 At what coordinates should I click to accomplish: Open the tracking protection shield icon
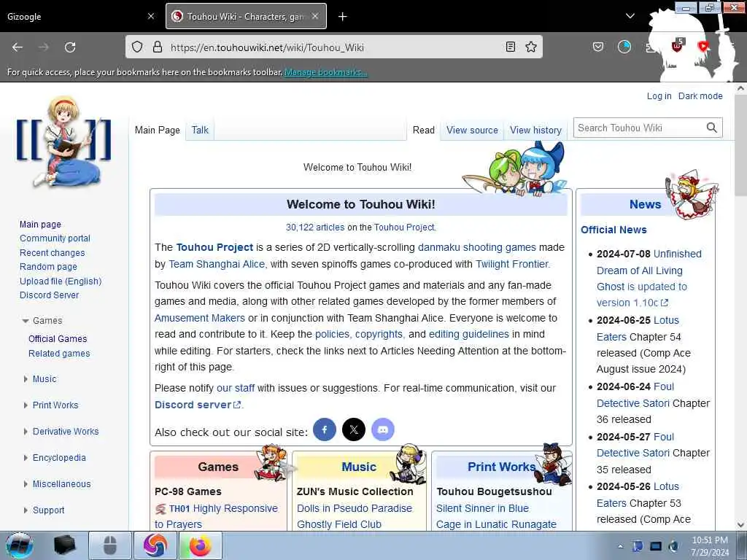(x=137, y=47)
